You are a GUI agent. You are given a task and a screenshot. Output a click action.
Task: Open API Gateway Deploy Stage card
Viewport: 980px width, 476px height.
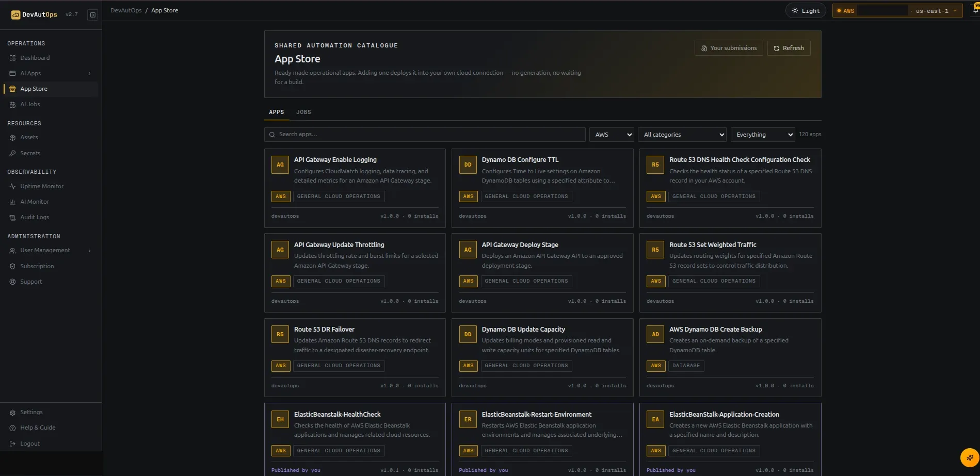542,273
